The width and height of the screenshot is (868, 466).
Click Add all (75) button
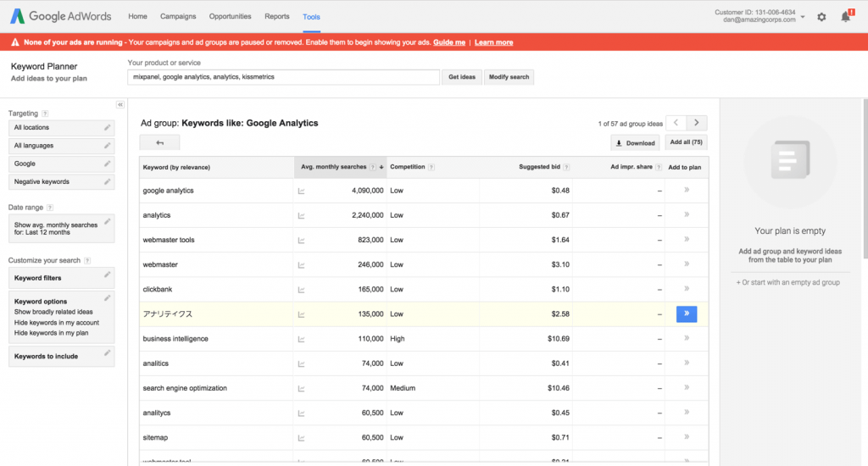(686, 142)
